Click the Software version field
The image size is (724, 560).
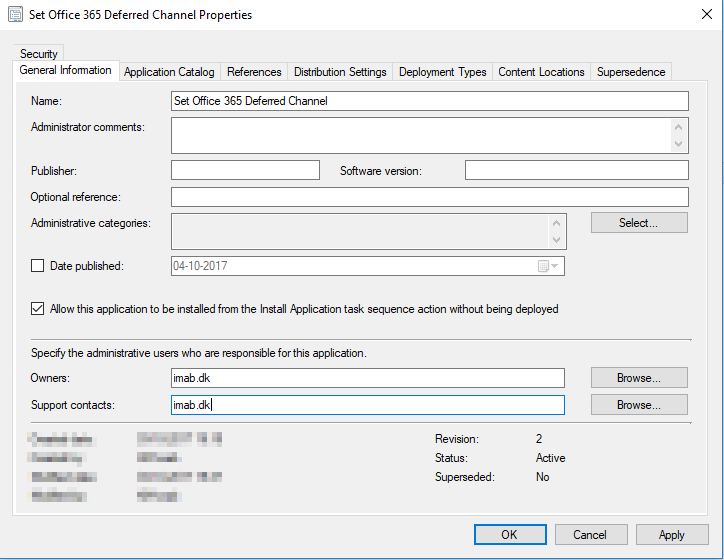click(x=577, y=170)
